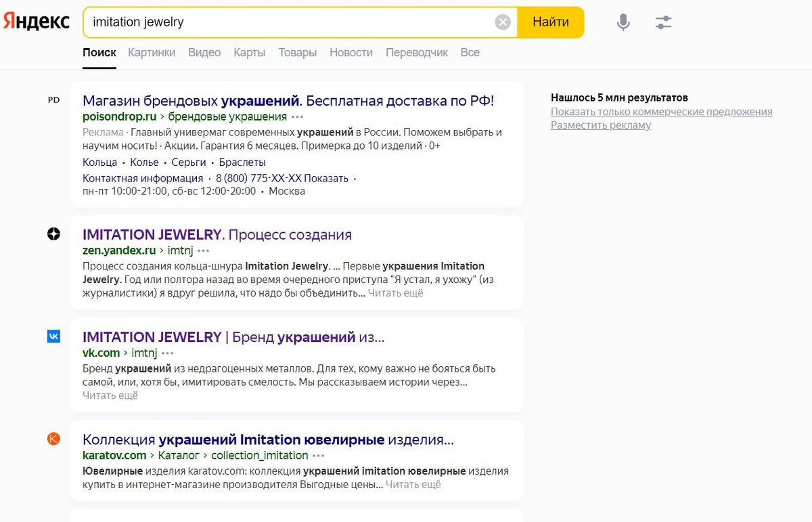
Task: Click the PD favicon of the poisondrop result
Action: (x=53, y=100)
